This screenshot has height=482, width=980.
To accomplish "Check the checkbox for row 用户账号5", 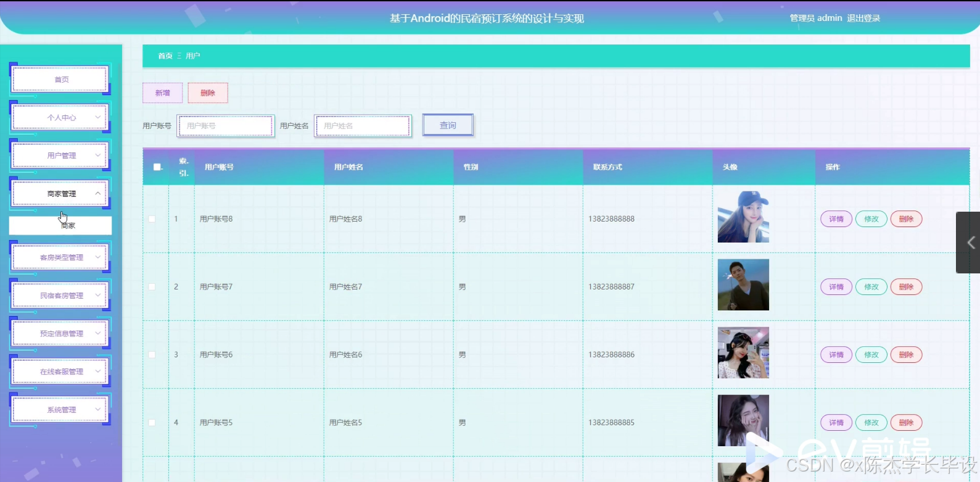I will [x=152, y=422].
